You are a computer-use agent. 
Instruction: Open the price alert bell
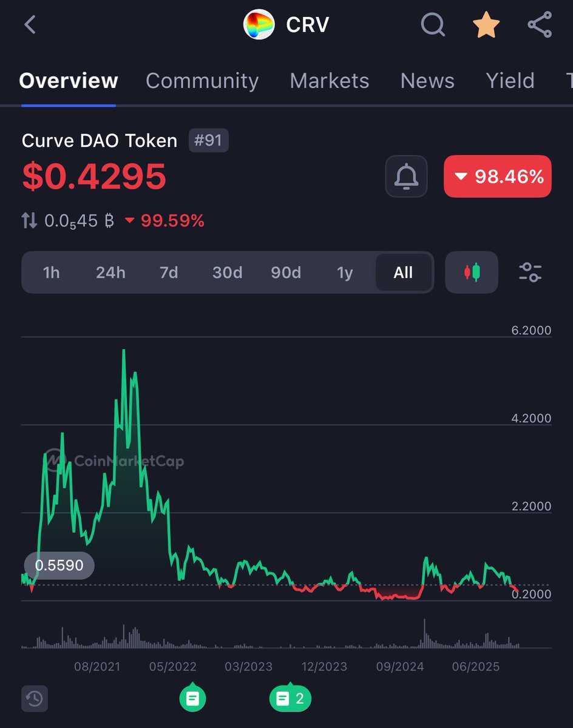pos(406,177)
